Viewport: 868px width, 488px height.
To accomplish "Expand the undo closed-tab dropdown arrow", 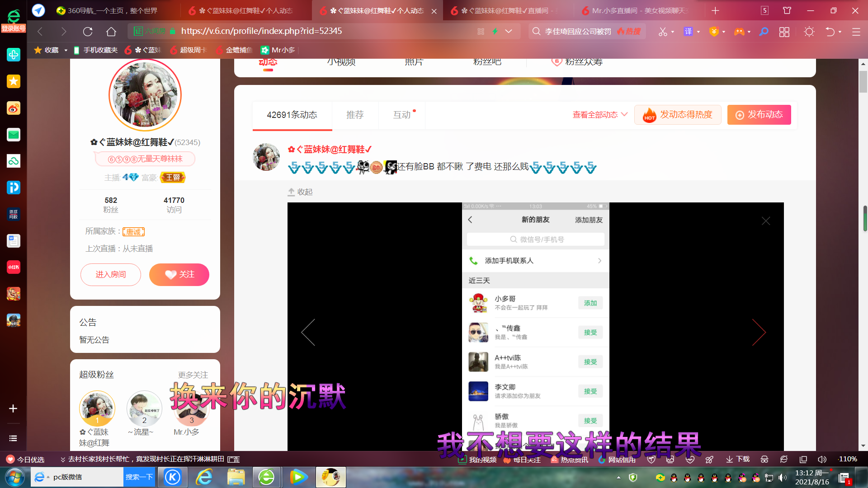I will click(x=840, y=32).
